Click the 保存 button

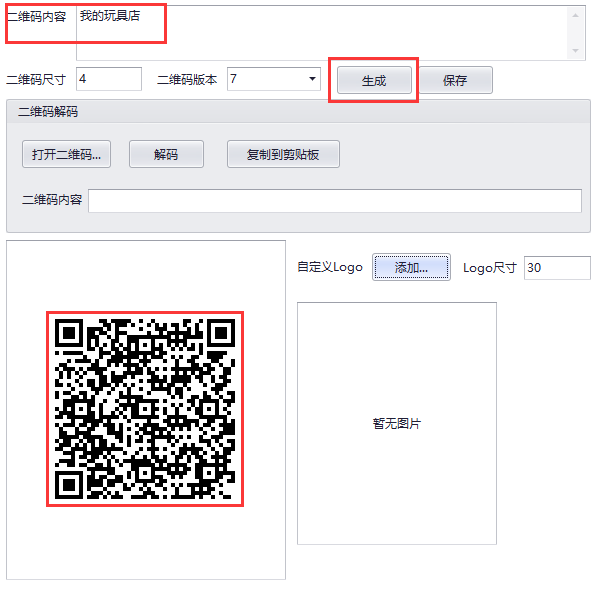click(x=455, y=80)
